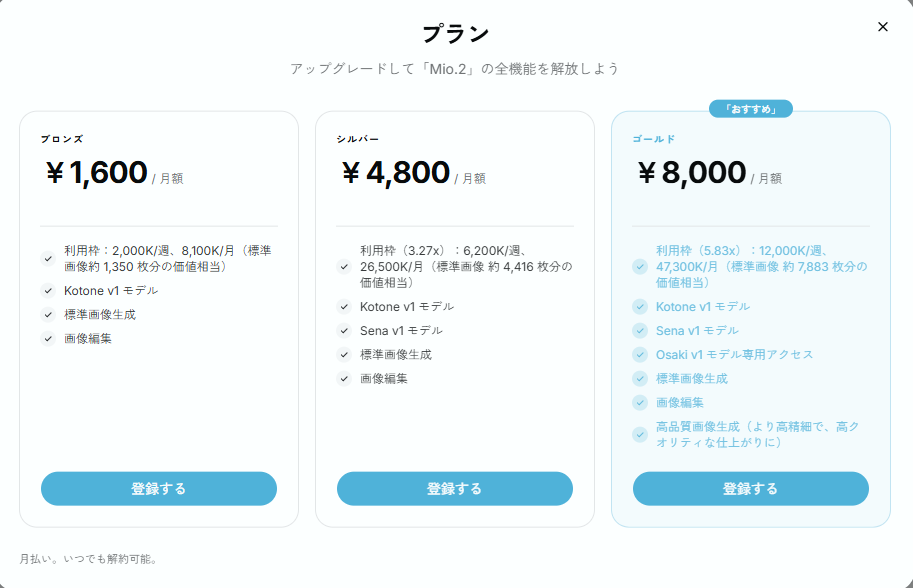Click the checkmark beside Bronze 画像編集
The height and width of the screenshot is (588, 913).
[x=48, y=339]
